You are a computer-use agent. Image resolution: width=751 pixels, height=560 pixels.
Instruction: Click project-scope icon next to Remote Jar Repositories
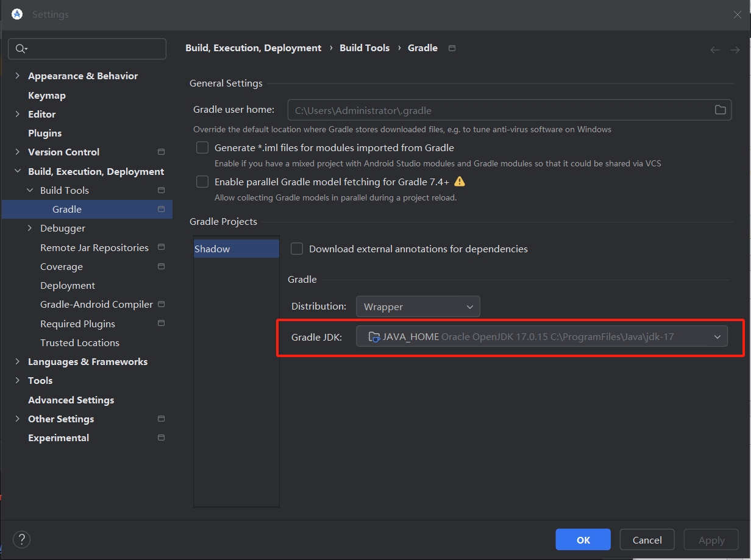(x=161, y=247)
